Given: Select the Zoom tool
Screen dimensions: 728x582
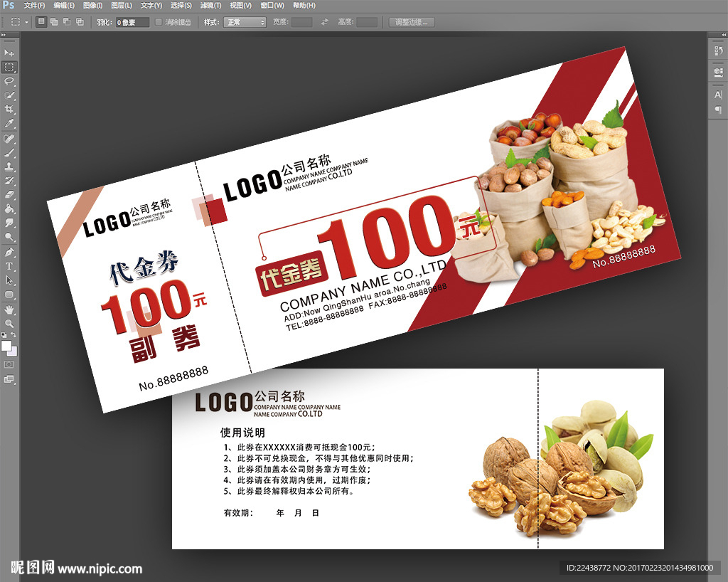Looking at the screenshot, I should 9,323.
